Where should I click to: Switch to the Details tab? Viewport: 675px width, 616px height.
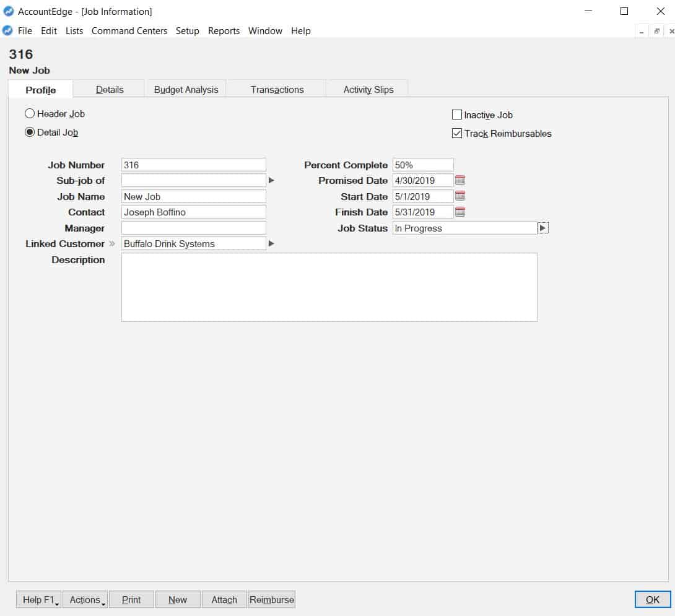click(x=110, y=90)
